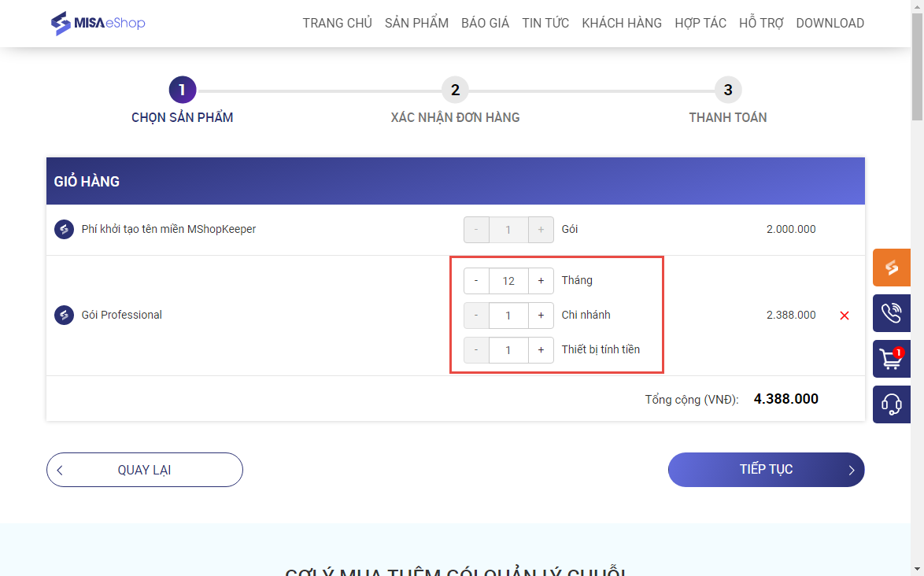Decrease the Tháng count

pos(476,281)
